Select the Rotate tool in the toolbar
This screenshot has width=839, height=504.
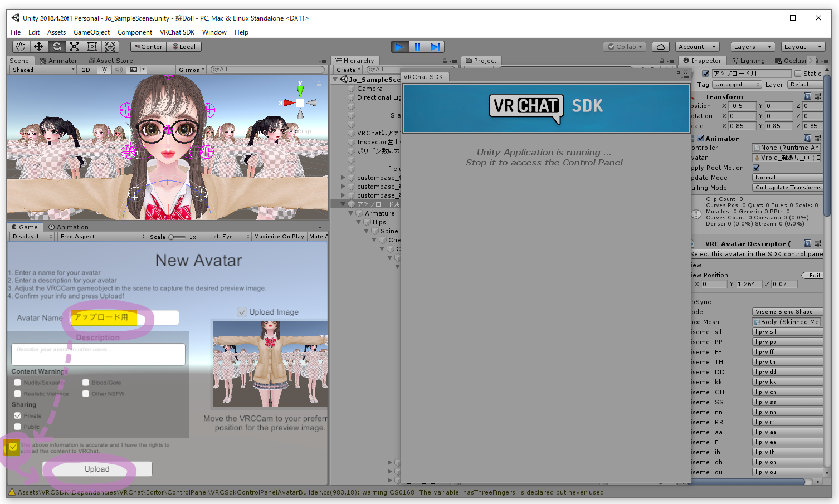pyautogui.click(x=56, y=47)
